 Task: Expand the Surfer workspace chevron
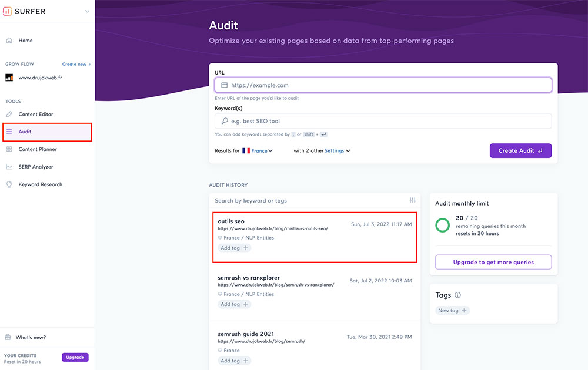87,11
